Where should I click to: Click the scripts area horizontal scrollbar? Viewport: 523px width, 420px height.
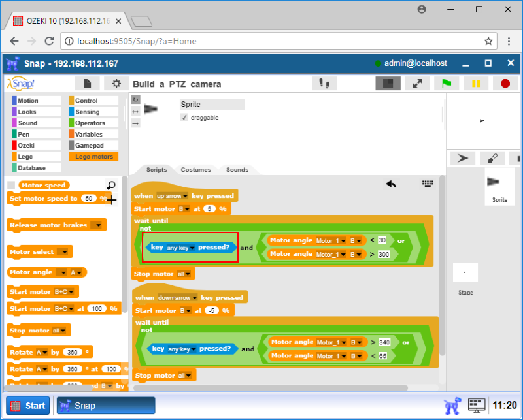[271, 388]
